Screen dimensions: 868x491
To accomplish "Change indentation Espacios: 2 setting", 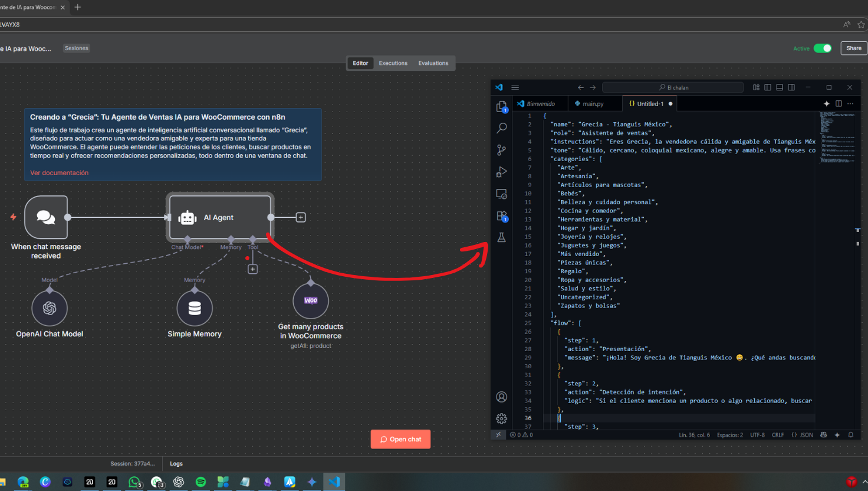I will point(730,435).
